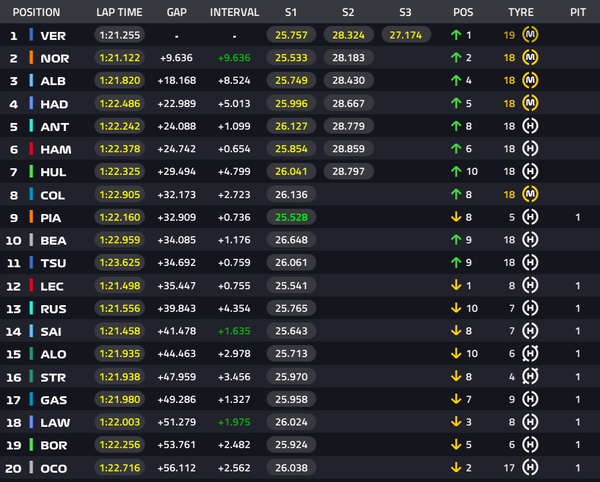Viewport: 600px width, 482px height.
Task: Click VER's team color bar
Action: coord(31,35)
